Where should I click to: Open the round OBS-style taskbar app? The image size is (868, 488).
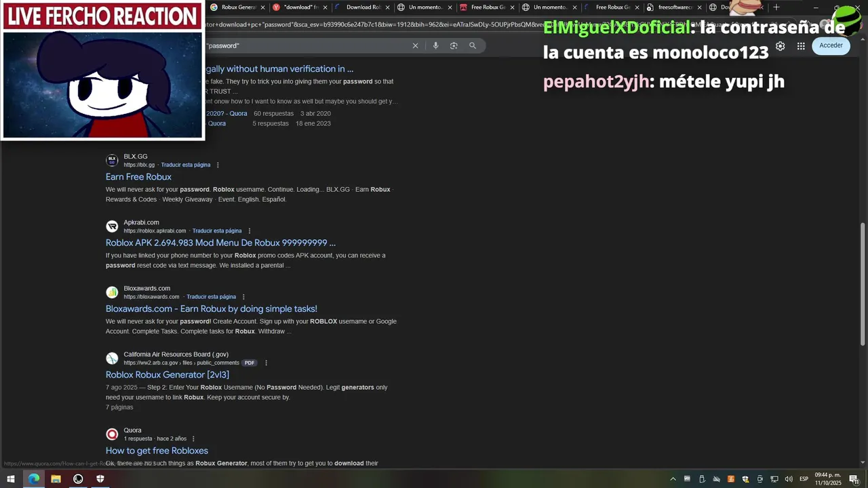pos(78,479)
